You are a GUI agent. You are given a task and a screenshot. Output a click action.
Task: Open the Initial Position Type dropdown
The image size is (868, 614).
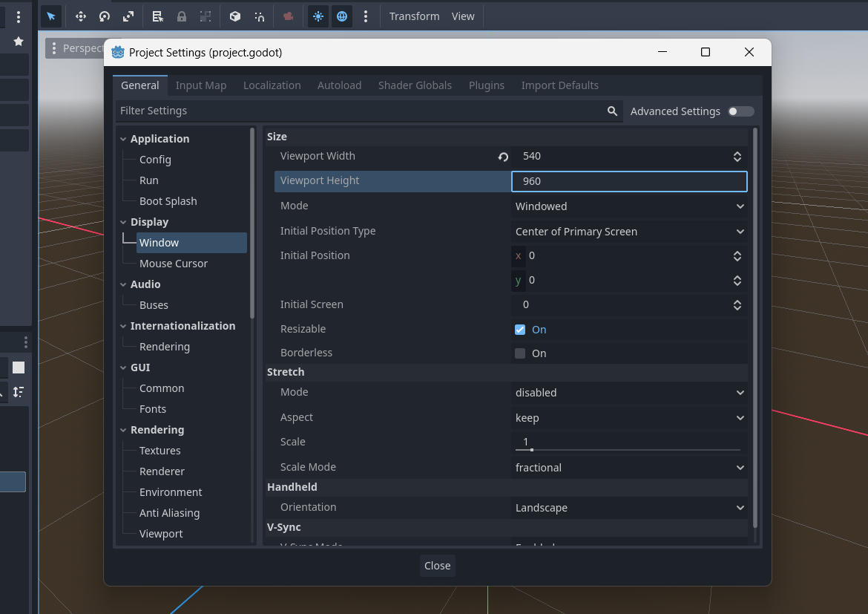pyautogui.click(x=629, y=232)
